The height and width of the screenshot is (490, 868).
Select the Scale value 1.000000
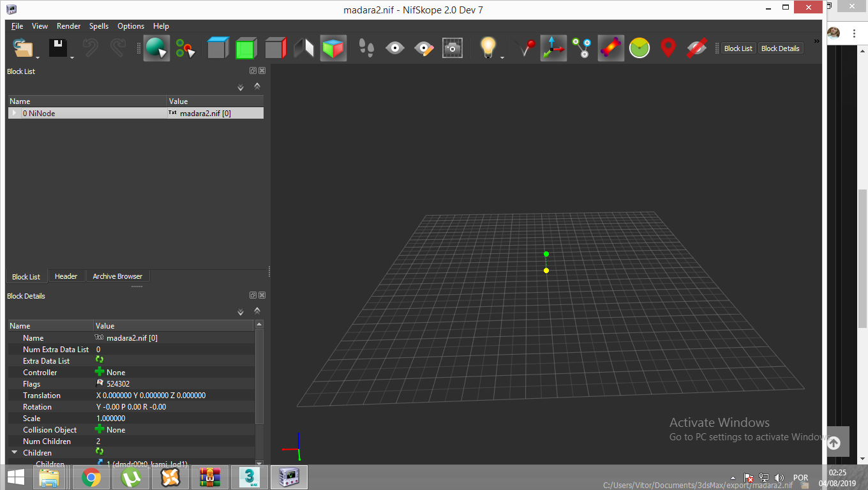111,419
